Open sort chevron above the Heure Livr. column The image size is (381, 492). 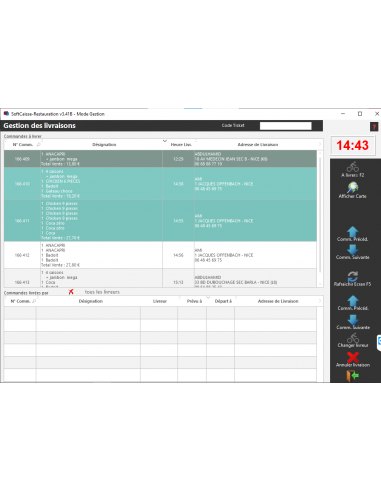tap(165, 141)
